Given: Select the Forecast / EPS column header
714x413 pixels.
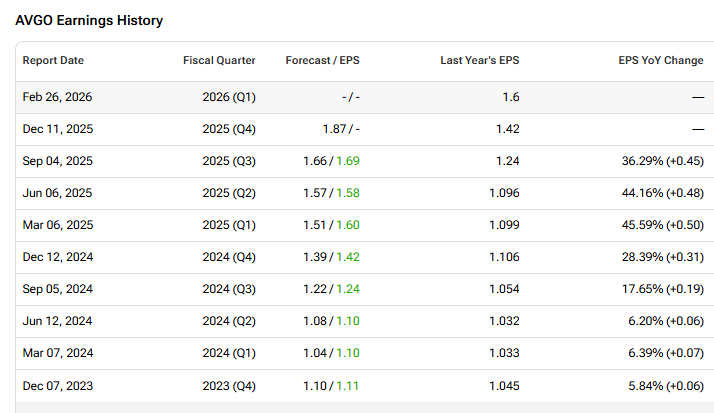Looking at the screenshot, I should [322, 61].
